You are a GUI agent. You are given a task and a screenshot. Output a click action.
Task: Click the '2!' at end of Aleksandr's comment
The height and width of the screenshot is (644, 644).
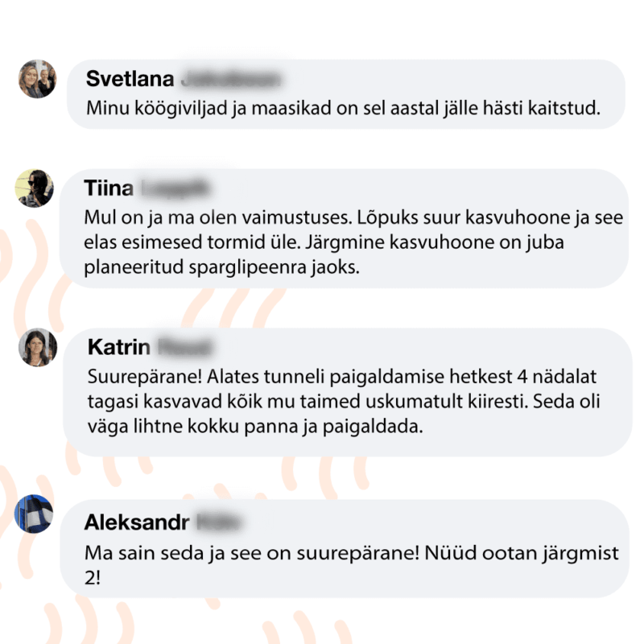coord(93,578)
